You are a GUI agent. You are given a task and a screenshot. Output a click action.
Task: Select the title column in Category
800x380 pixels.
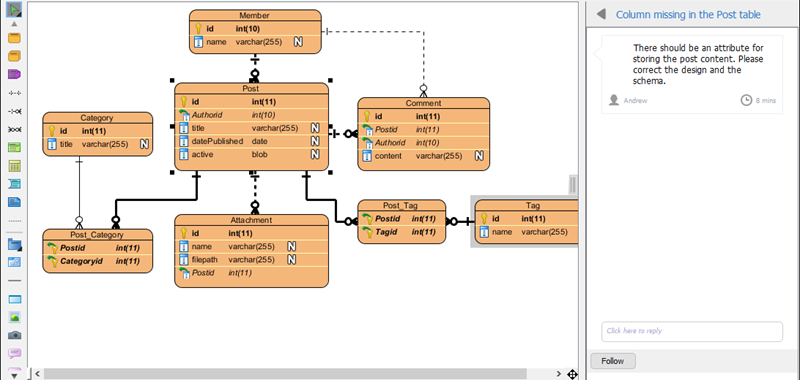click(97, 144)
